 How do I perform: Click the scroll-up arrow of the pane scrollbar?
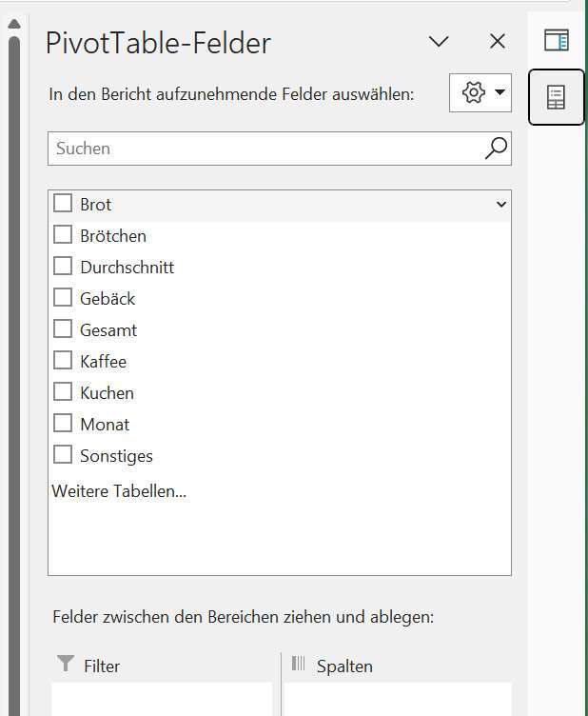(14, 24)
